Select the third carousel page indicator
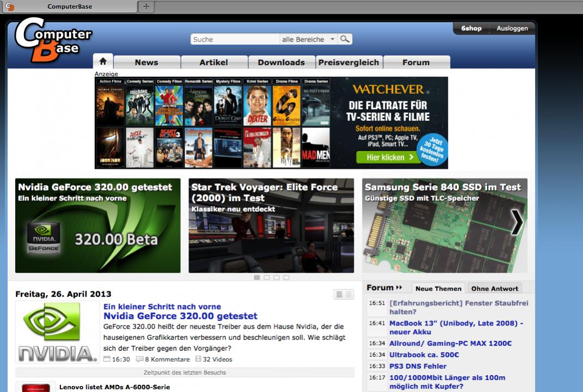The width and height of the screenshot is (583, 392). tap(277, 278)
